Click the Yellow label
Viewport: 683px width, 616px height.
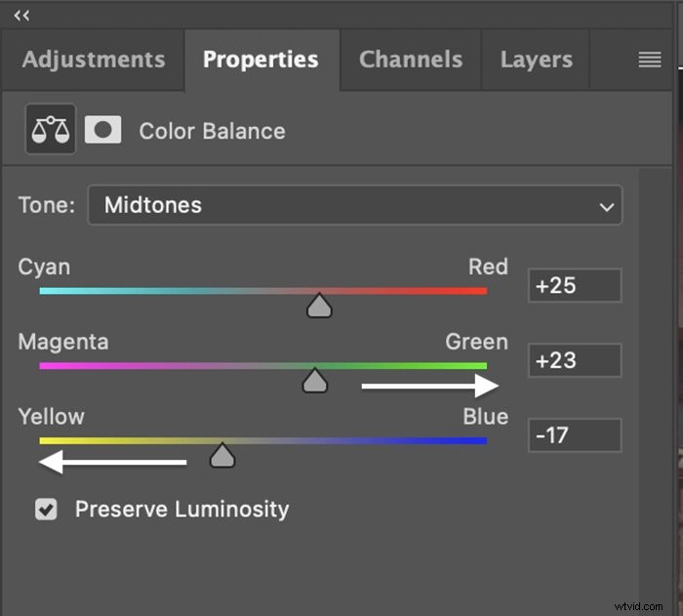coord(51,416)
